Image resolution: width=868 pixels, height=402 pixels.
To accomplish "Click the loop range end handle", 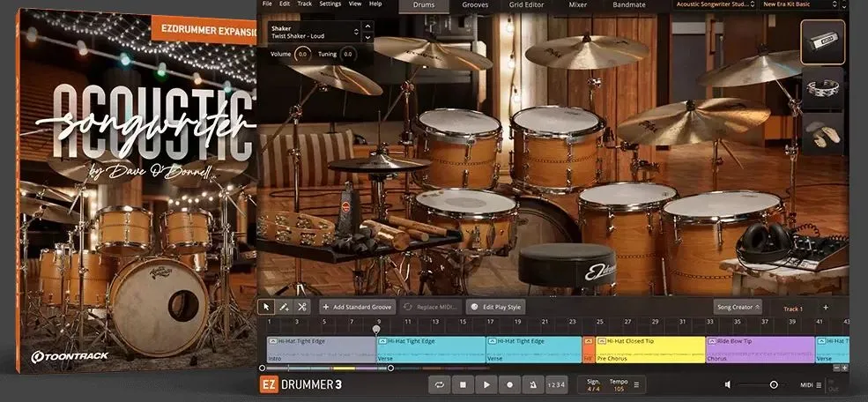I will pyautogui.click(x=390, y=368).
